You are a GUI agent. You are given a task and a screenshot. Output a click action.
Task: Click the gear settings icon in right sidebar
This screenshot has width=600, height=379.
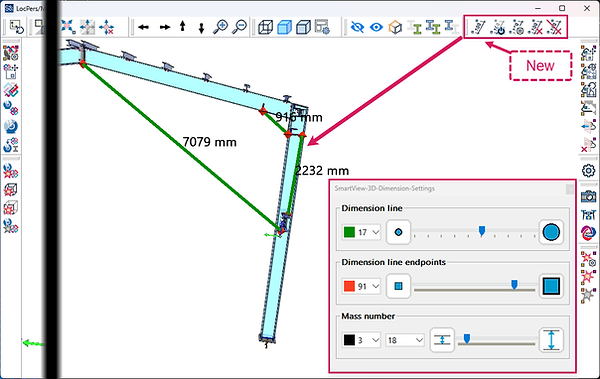(589, 170)
